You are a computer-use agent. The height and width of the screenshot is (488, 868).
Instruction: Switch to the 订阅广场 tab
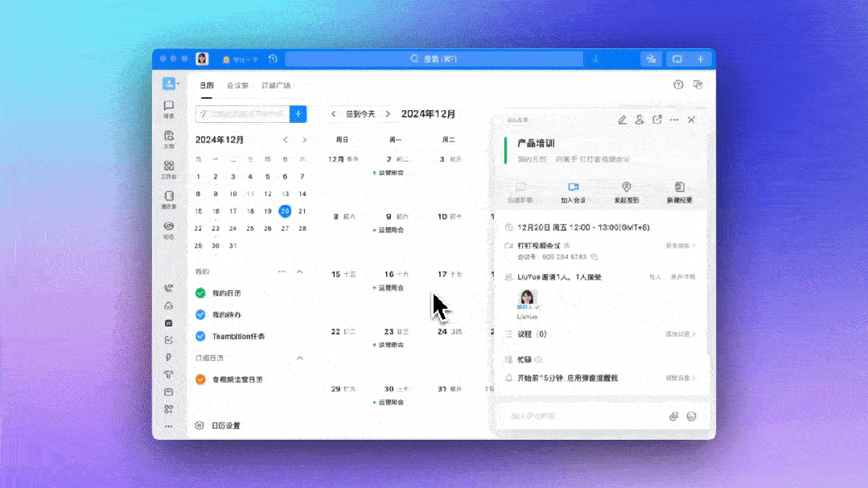coord(276,85)
